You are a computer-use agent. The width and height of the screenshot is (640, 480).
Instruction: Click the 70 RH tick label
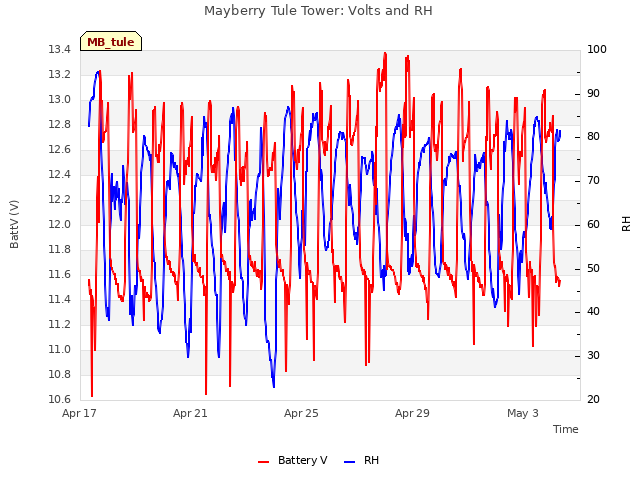coord(593,180)
